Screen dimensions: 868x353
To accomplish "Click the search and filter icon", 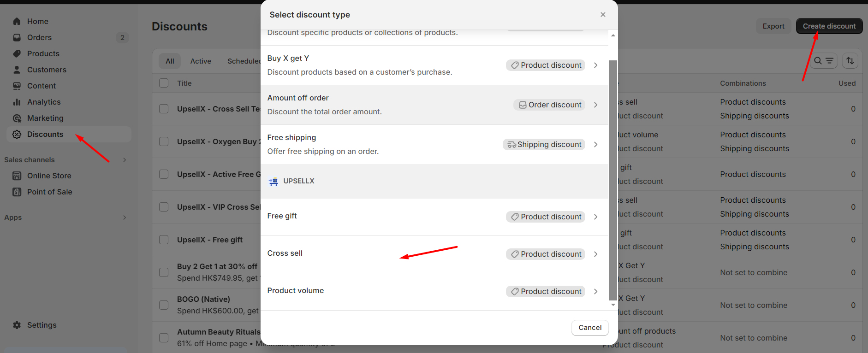I will (x=823, y=61).
